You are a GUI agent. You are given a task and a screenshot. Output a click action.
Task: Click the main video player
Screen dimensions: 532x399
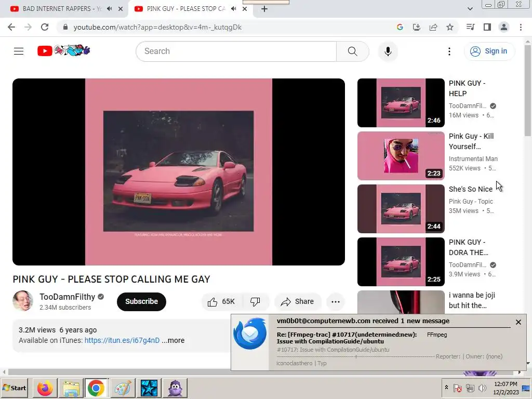[179, 171]
